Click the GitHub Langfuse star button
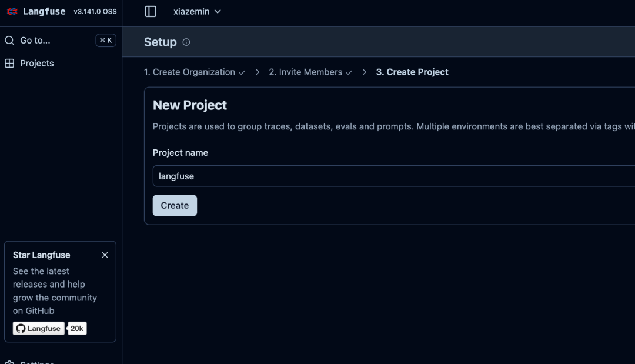This screenshot has height=364, width=635. [39, 329]
